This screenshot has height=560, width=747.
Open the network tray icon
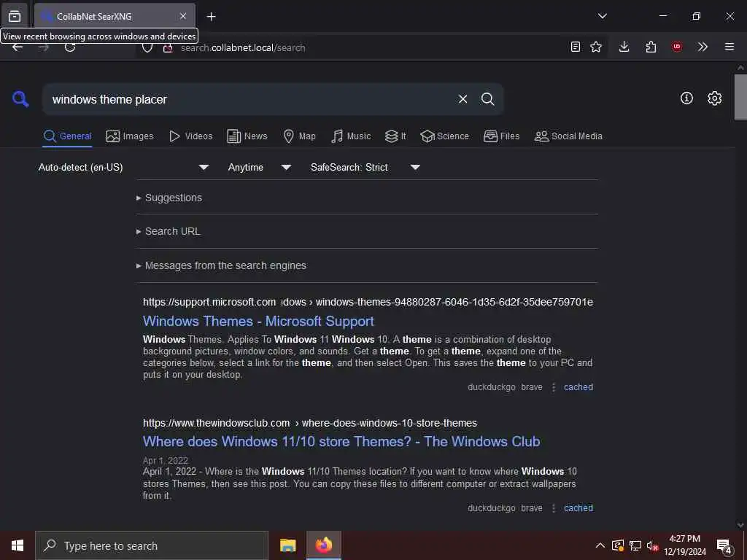[635, 545]
